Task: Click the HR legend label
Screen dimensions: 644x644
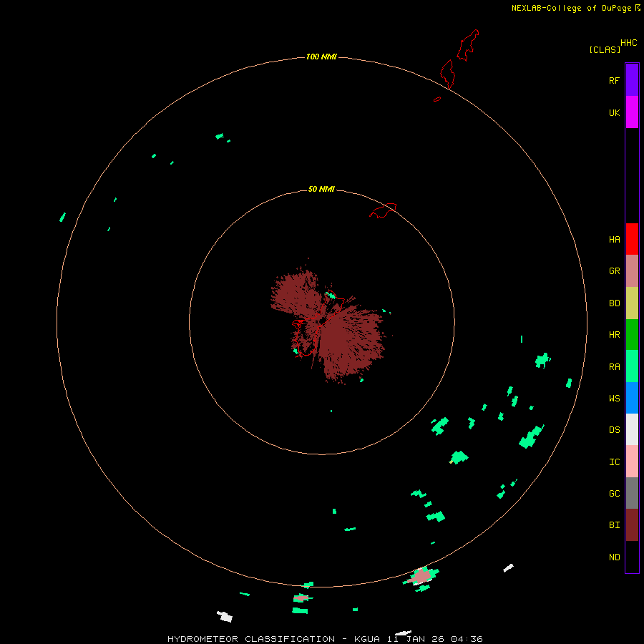Action: [x=614, y=335]
